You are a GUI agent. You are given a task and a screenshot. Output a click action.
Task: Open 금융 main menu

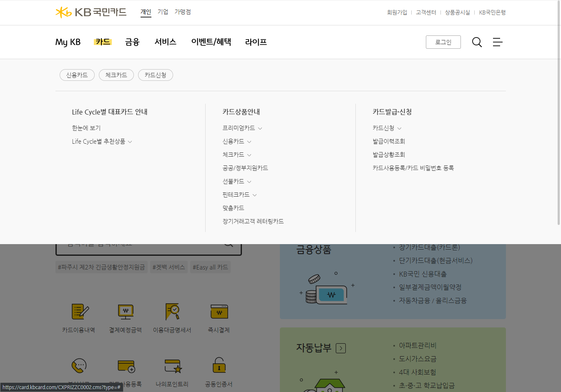pyautogui.click(x=132, y=42)
